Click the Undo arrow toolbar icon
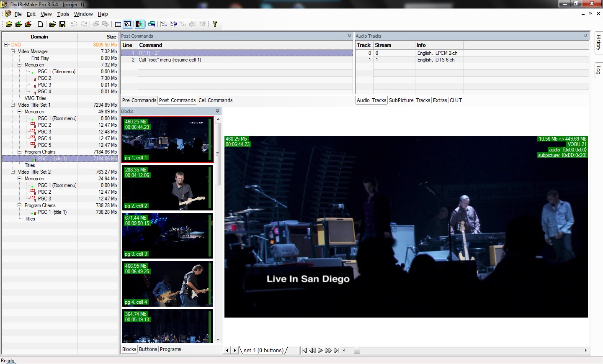This screenshot has width=603, height=364. click(74, 24)
